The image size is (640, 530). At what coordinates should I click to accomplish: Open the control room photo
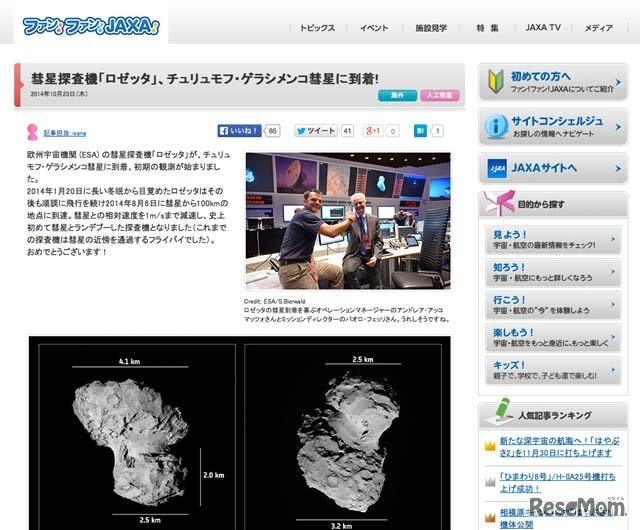[x=348, y=221]
